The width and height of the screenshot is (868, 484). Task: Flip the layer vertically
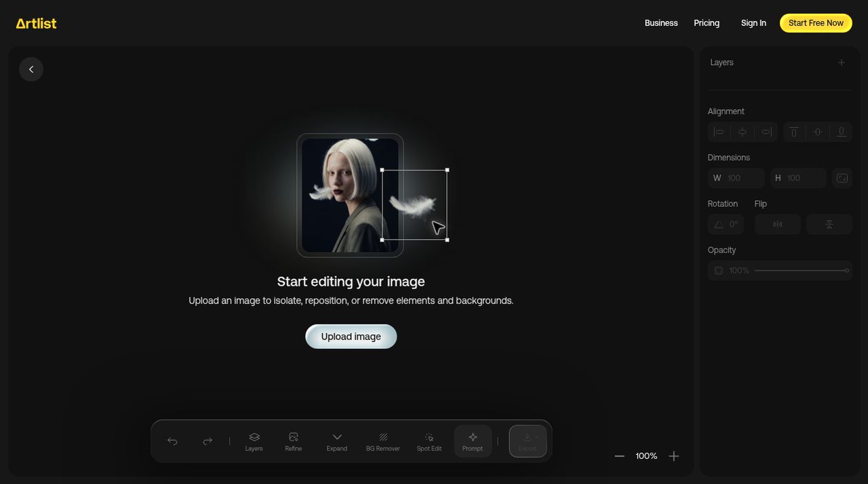point(829,224)
